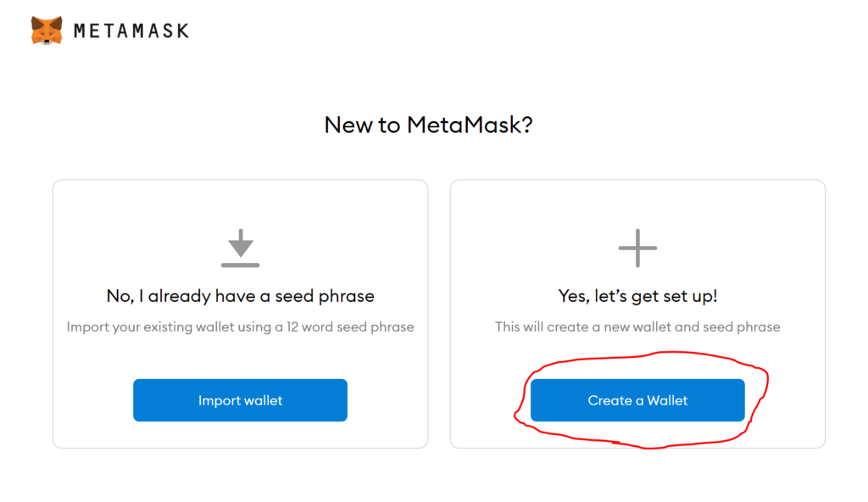
Task: Click the "Yes, let's get set up!" title
Action: 637,296
